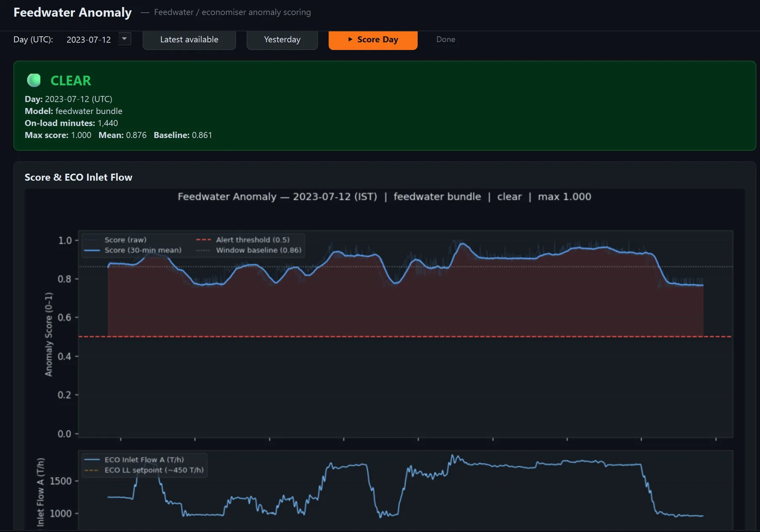The height and width of the screenshot is (532, 760).
Task: Click the Score & ECO Inlet Flow heading
Action: tap(79, 177)
